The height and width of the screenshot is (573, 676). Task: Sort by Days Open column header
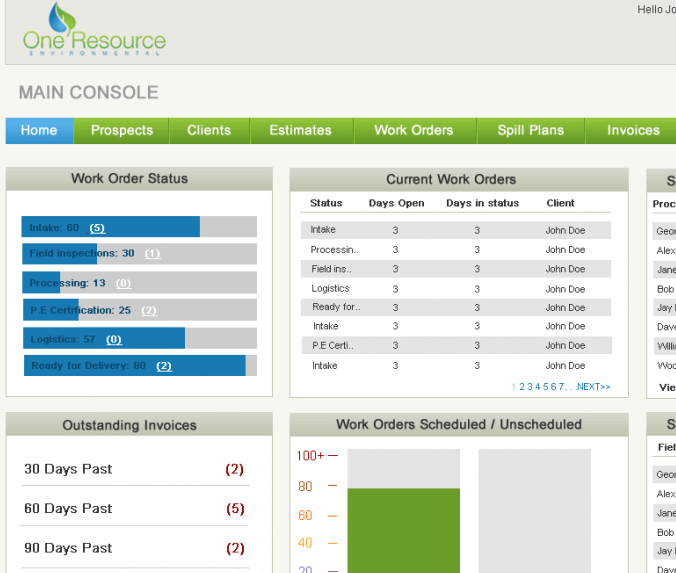click(x=396, y=203)
